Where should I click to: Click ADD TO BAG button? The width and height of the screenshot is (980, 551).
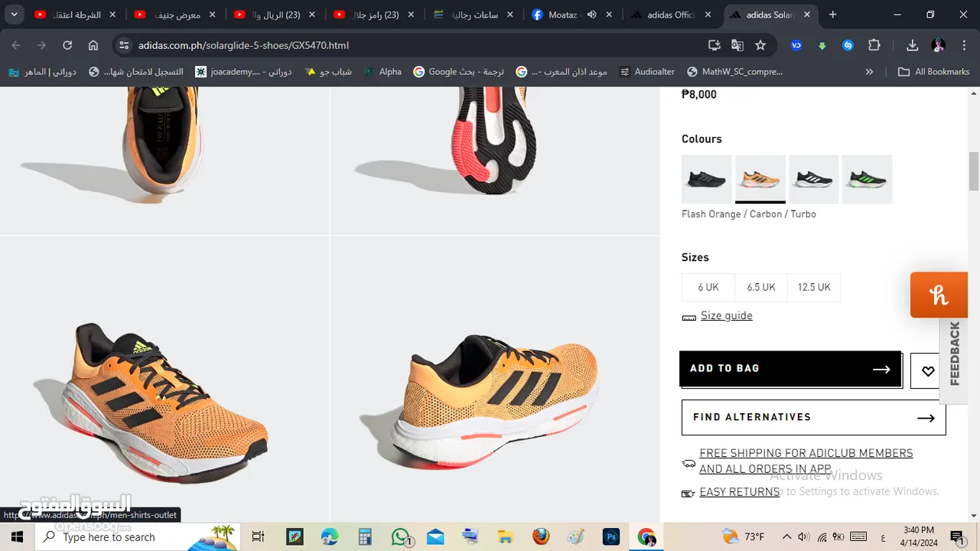(790, 369)
